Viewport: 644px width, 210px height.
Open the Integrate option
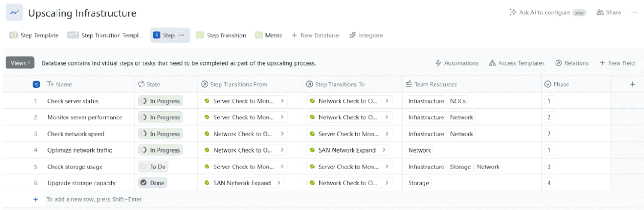click(366, 35)
